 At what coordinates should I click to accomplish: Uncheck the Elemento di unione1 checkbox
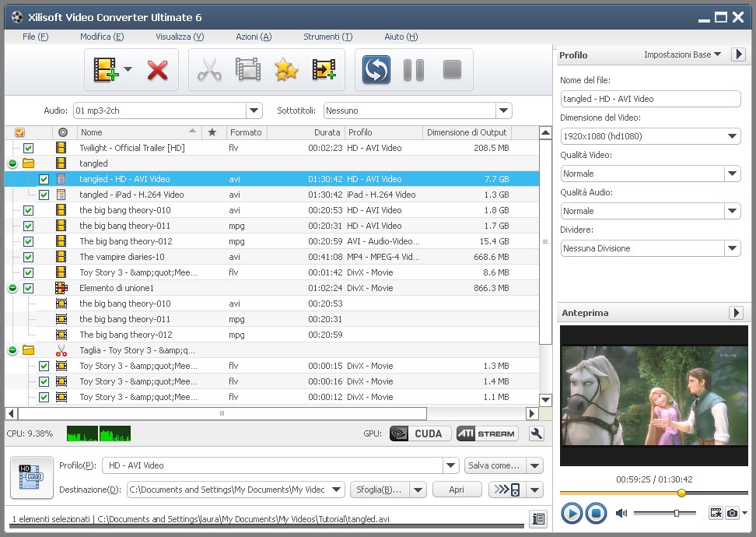tap(29, 288)
